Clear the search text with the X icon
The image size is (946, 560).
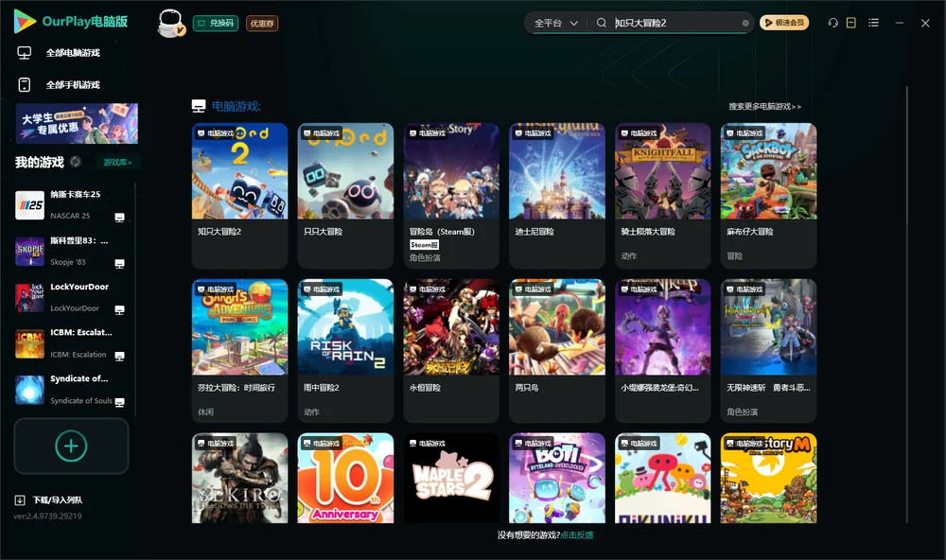745,23
